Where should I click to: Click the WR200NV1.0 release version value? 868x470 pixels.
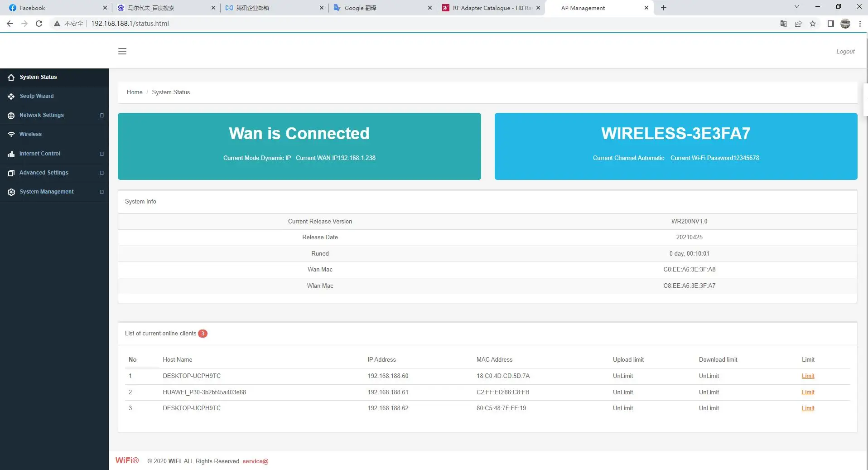click(689, 222)
